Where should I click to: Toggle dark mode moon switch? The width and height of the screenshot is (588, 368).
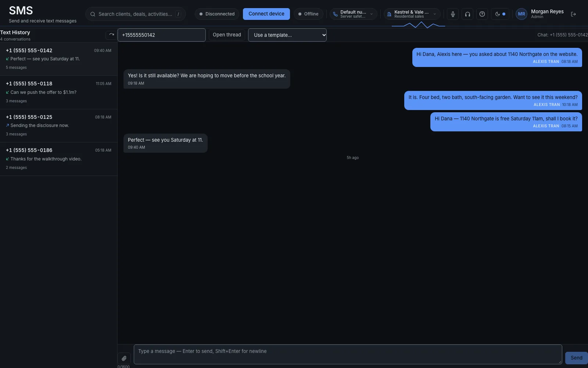(500, 14)
